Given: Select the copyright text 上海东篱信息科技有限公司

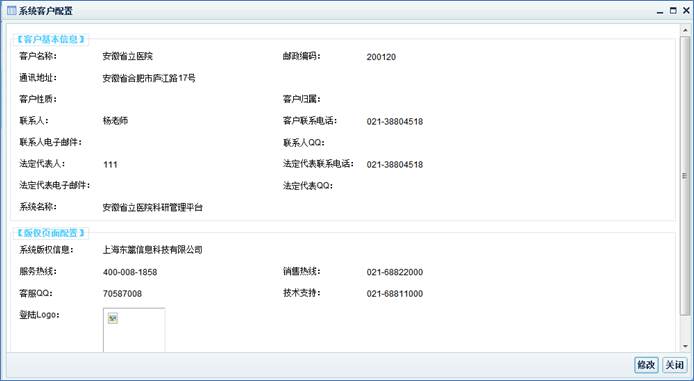Looking at the screenshot, I should click(153, 250).
